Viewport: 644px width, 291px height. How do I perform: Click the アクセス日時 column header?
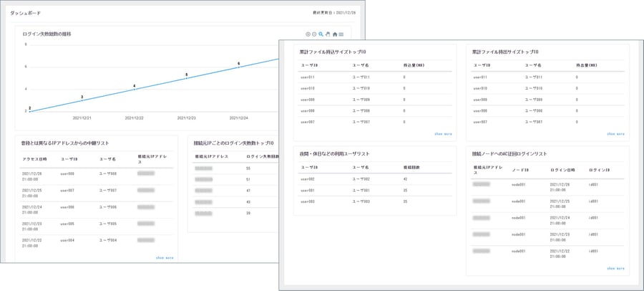pyautogui.click(x=34, y=159)
